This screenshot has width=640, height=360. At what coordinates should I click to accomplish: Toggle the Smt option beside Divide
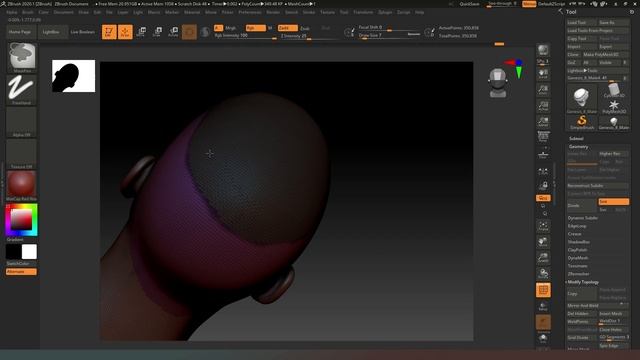(613, 202)
